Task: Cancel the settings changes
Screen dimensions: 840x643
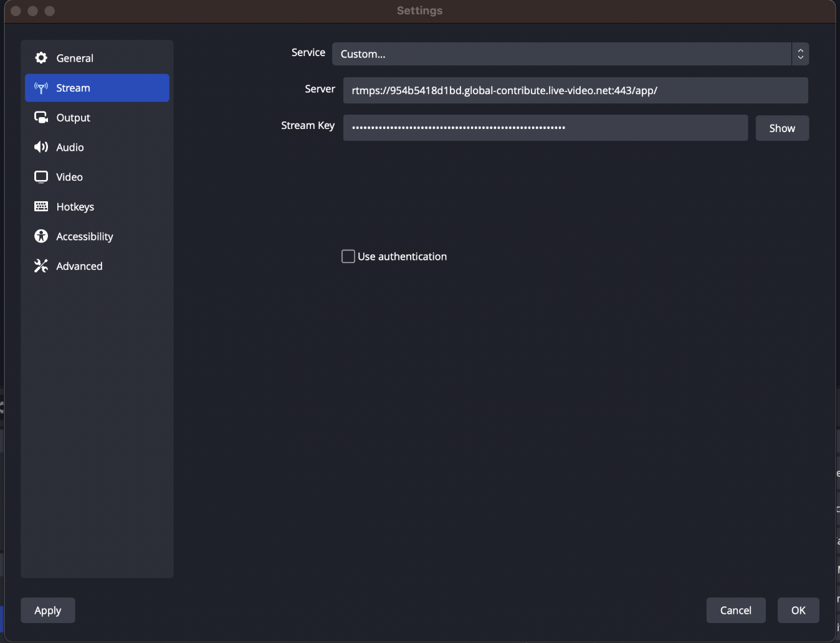Action: 736,610
